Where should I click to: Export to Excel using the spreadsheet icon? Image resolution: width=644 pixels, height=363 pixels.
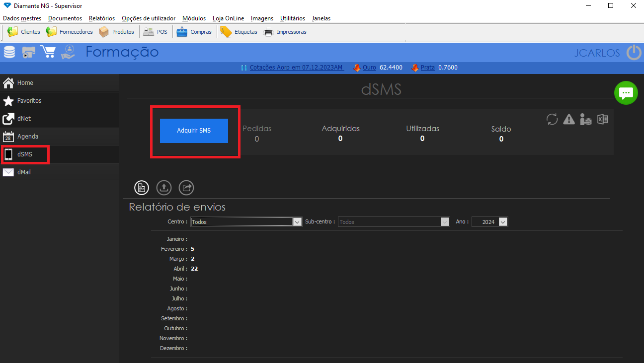click(x=603, y=119)
